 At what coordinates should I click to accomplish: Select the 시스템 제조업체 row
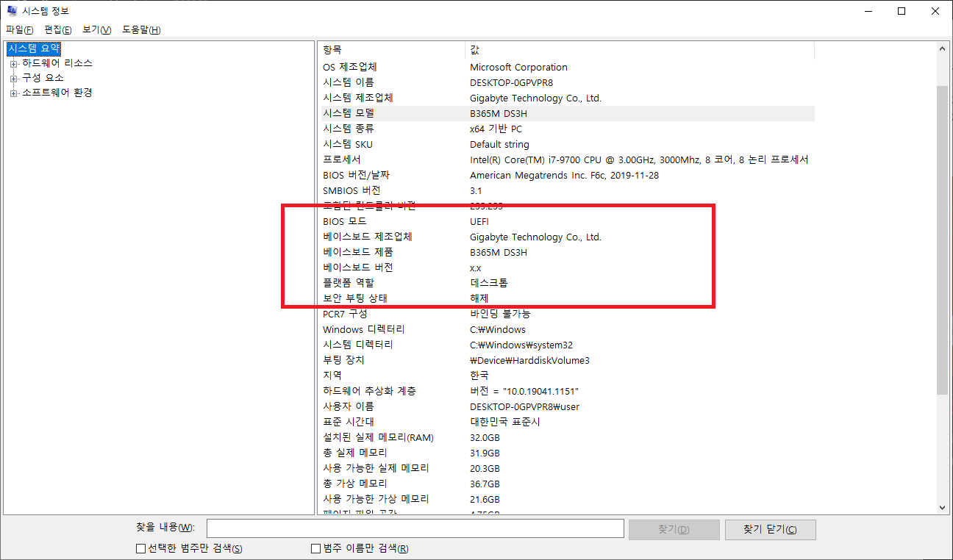(566, 98)
